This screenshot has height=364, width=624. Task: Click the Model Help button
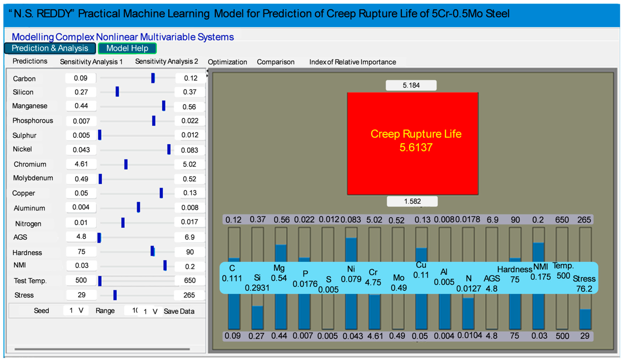pyautogui.click(x=127, y=48)
